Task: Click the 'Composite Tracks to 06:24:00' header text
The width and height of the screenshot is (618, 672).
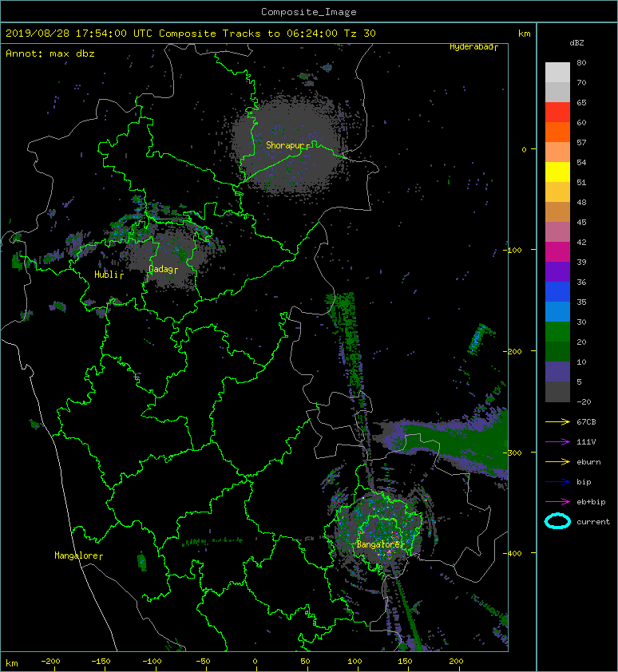Action: (x=248, y=34)
